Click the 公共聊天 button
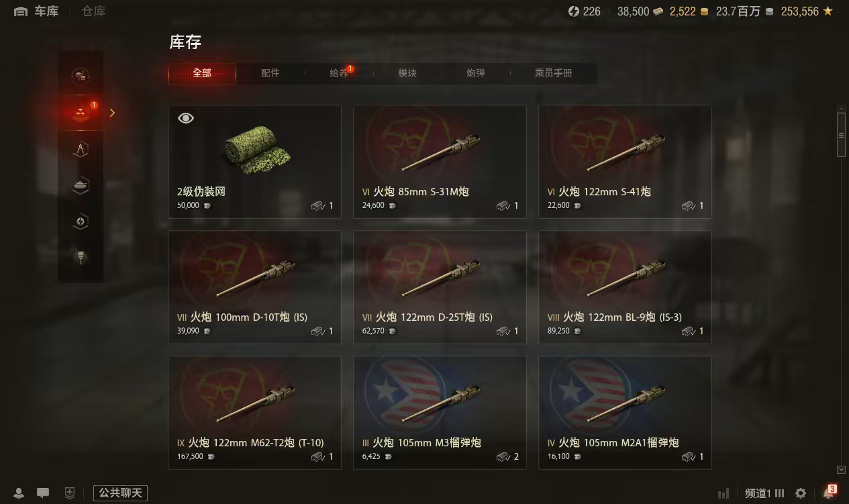This screenshot has height=504, width=849. coord(120,493)
